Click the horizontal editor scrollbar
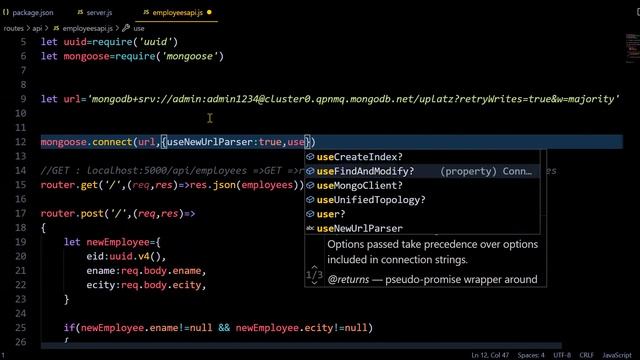This screenshot has height=360, width=640. [301, 346]
